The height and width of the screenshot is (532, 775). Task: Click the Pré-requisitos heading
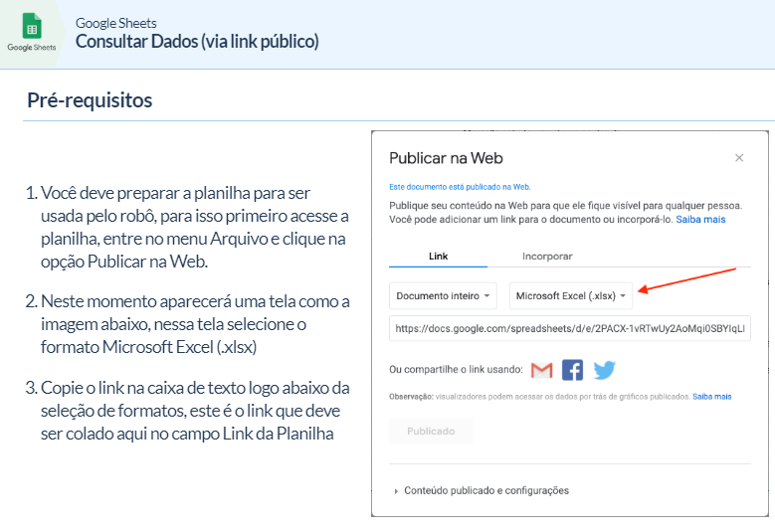point(90,100)
